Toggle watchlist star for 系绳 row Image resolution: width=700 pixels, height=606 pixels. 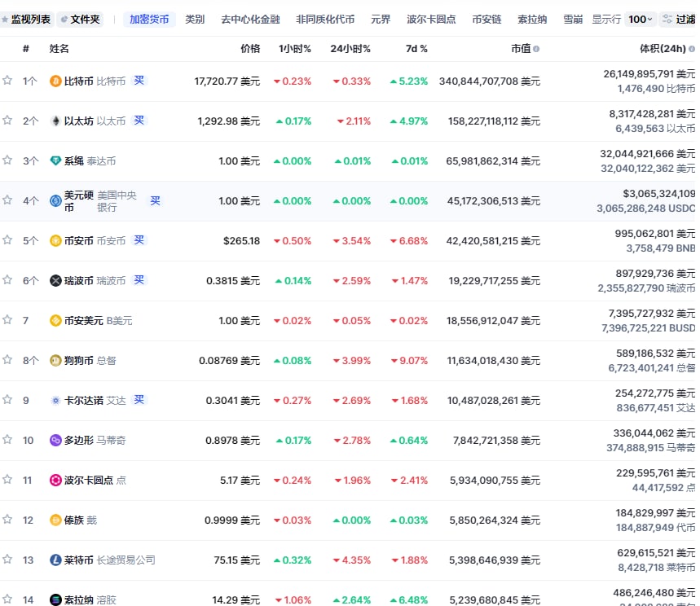(7, 160)
